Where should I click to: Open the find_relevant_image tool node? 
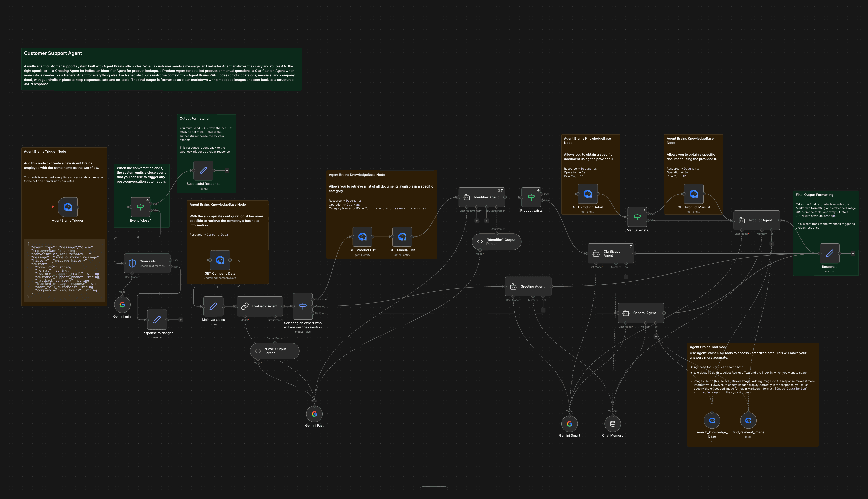(x=748, y=420)
